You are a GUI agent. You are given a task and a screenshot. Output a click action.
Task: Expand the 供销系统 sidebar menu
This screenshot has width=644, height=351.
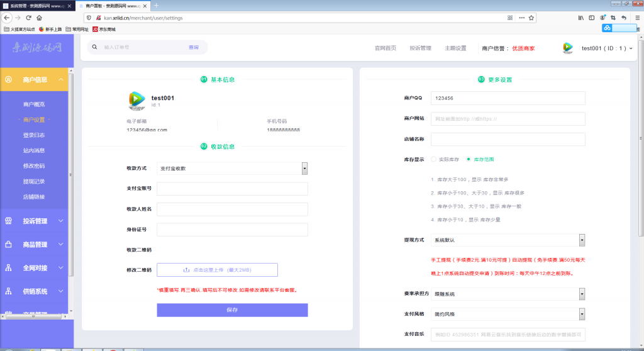tap(35, 291)
